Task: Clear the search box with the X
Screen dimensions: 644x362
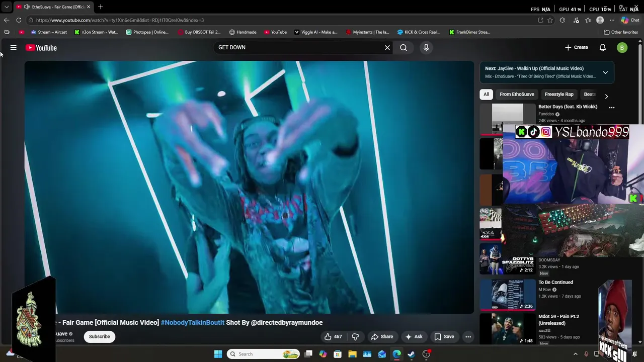Action: coord(387,47)
